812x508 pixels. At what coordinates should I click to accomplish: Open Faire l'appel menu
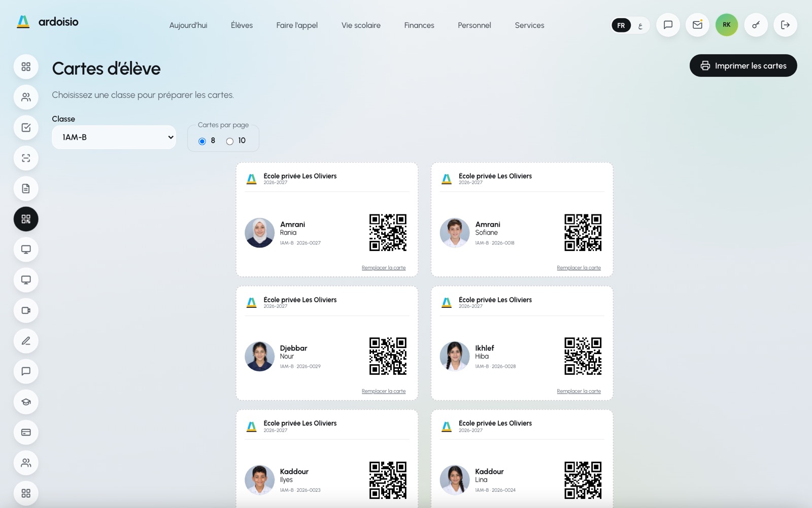pyautogui.click(x=297, y=25)
